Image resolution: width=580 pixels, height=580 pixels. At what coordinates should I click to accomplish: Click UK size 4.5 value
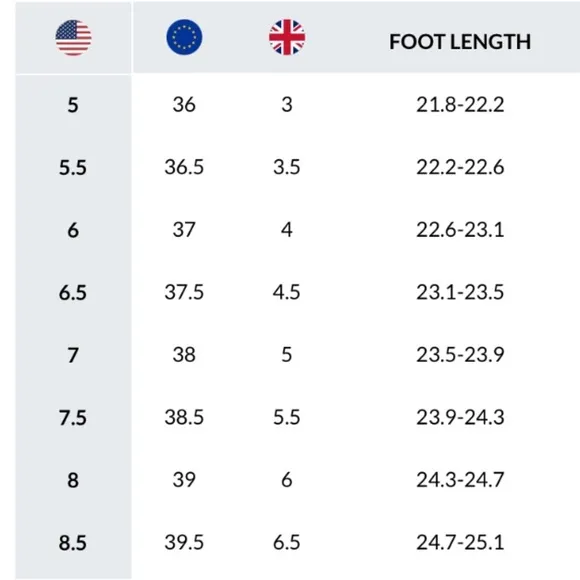click(x=287, y=292)
